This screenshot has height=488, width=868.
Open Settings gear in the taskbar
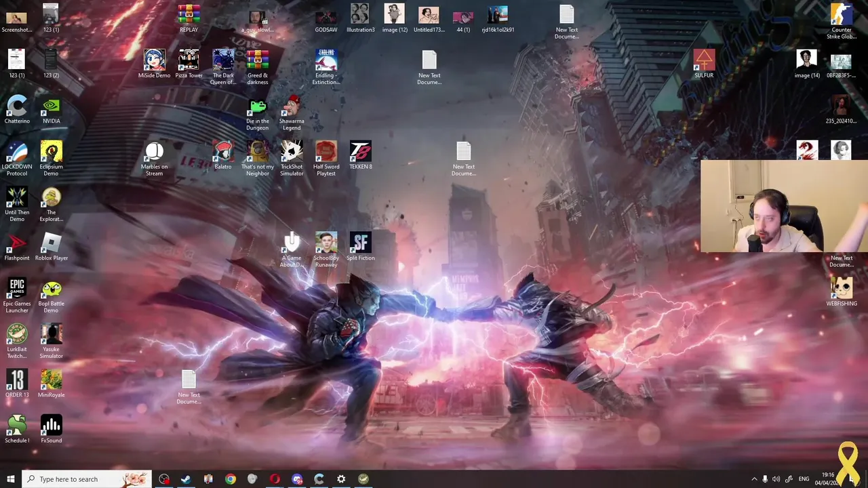(x=341, y=479)
